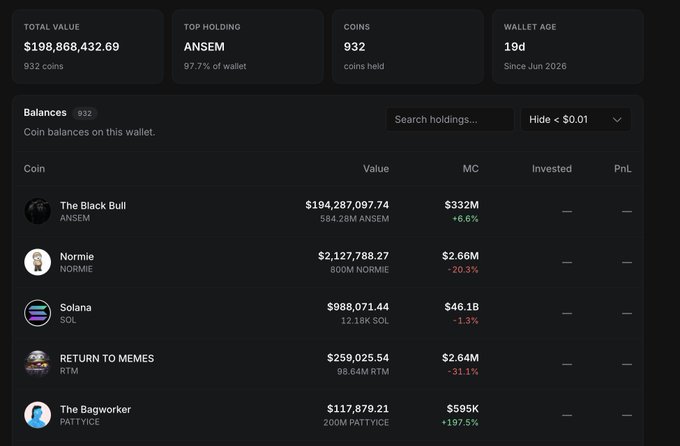Open the RETURN TO MEMES coin name
This screenshot has height=446, width=680.
click(107, 358)
